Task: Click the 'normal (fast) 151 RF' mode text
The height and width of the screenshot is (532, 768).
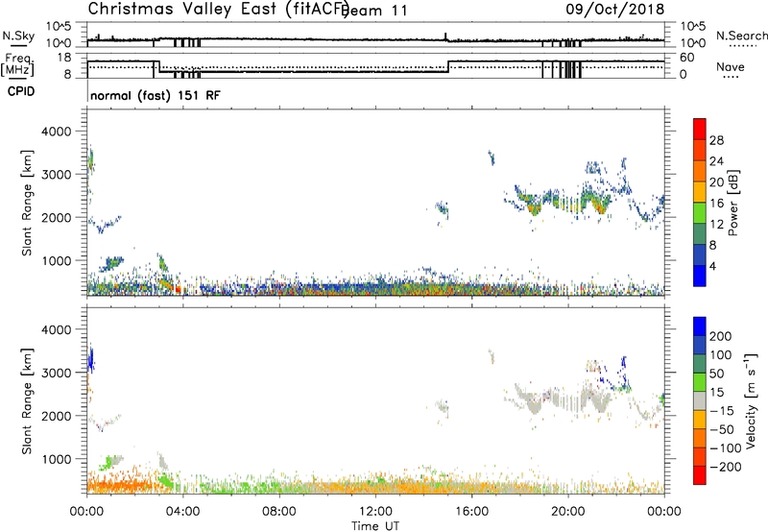Action: 156,95
